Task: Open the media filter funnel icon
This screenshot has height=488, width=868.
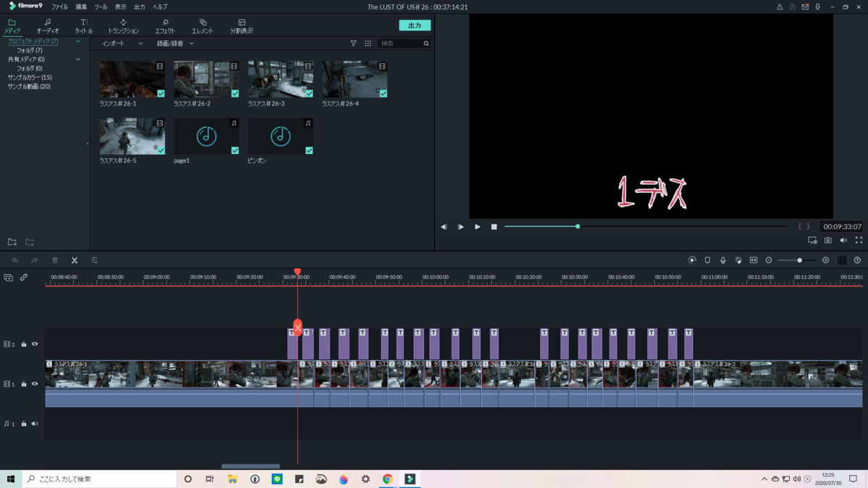Action: pos(353,43)
